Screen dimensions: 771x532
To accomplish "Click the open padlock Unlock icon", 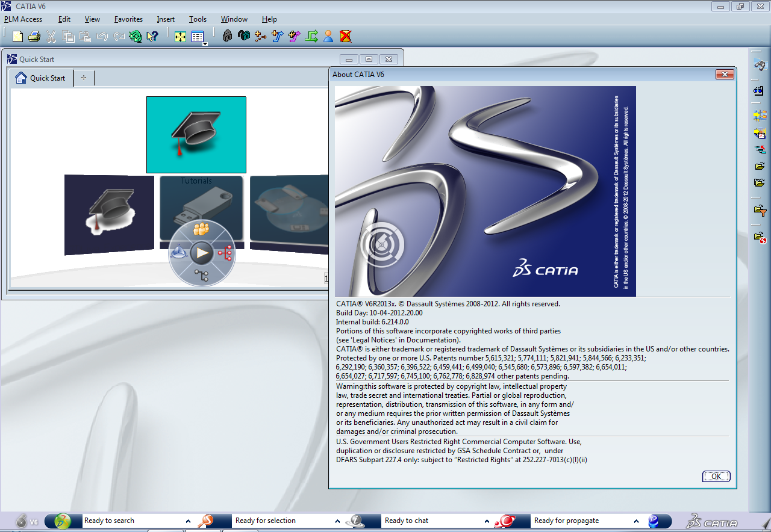I will 244,36.
